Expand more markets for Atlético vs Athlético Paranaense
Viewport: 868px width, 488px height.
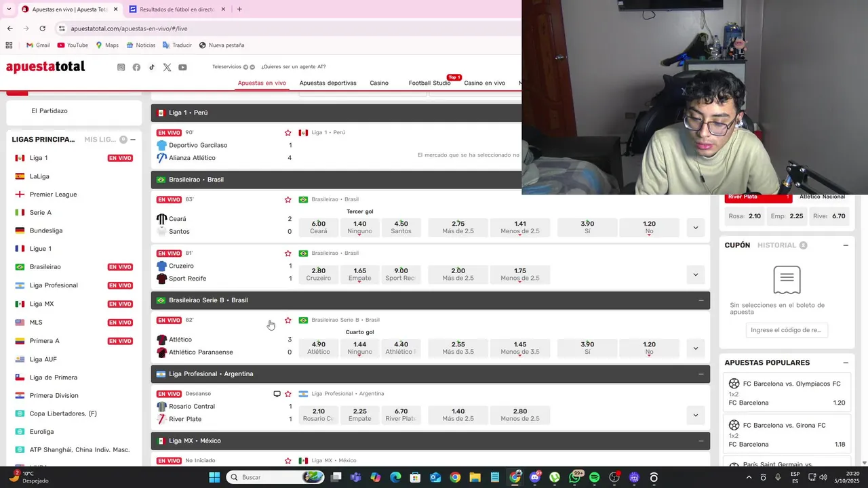(695, 348)
